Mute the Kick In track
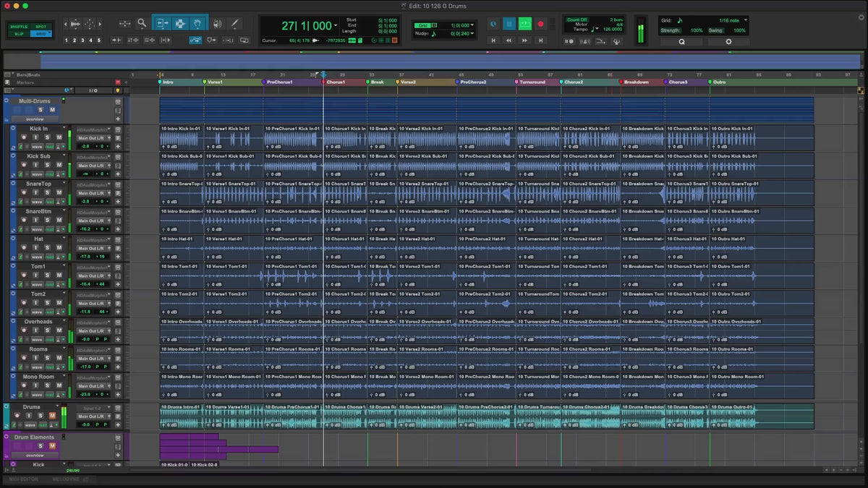This screenshot has height=488, width=868. (59, 137)
